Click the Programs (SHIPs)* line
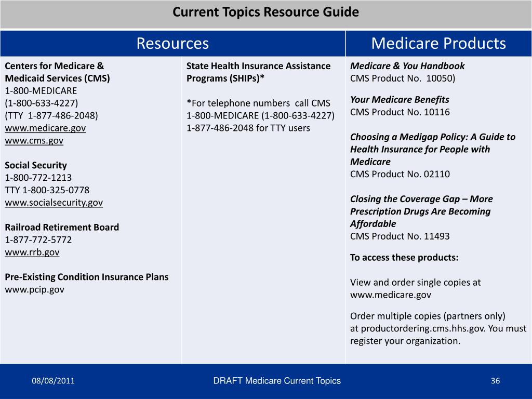 point(225,78)
